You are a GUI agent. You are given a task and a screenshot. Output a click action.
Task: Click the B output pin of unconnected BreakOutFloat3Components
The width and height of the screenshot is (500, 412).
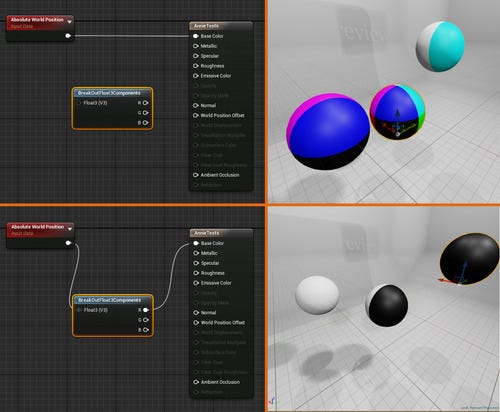point(146,123)
